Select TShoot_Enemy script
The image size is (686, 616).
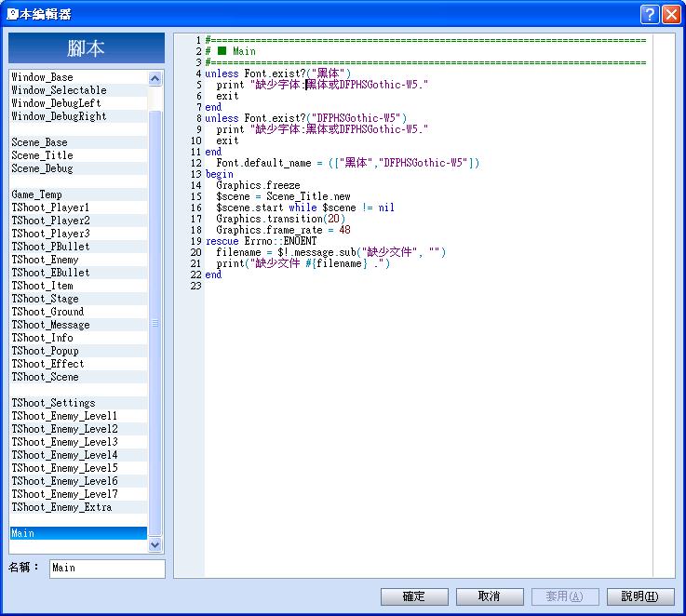(x=78, y=260)
